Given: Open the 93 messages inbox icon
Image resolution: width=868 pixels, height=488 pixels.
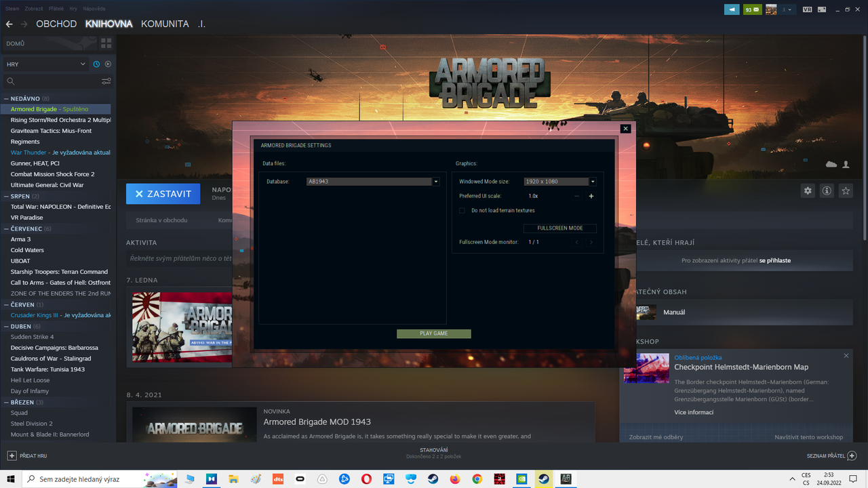Looking at the screenshot, I should pyautogui.click(x=752, y=9).
